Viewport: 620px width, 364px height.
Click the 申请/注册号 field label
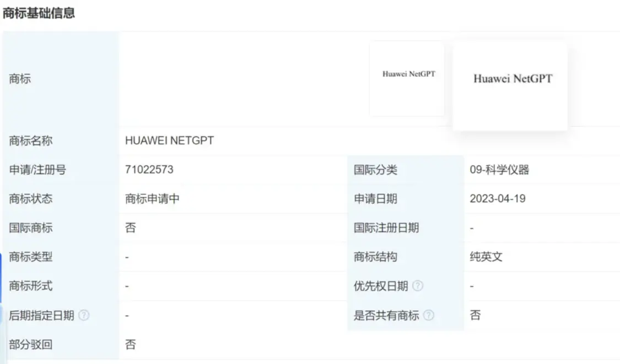point(37,170)
